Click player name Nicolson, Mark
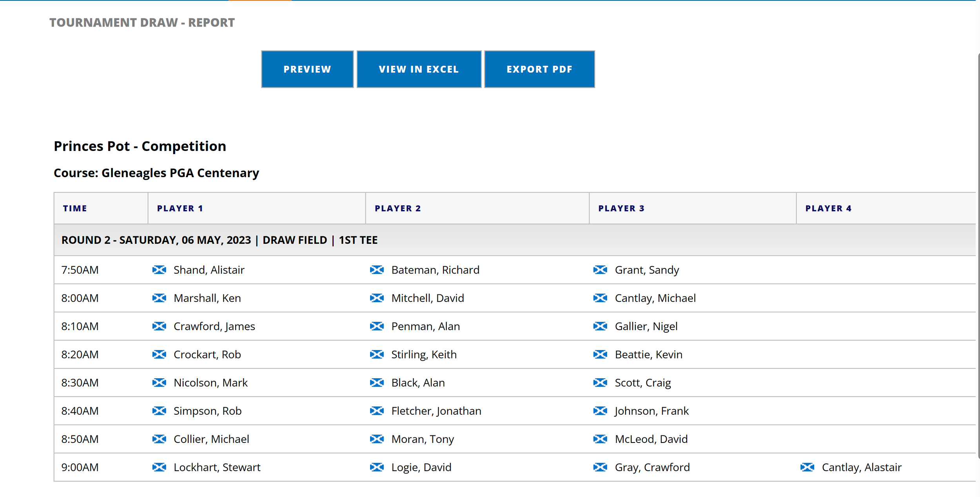 click(211, 383)
